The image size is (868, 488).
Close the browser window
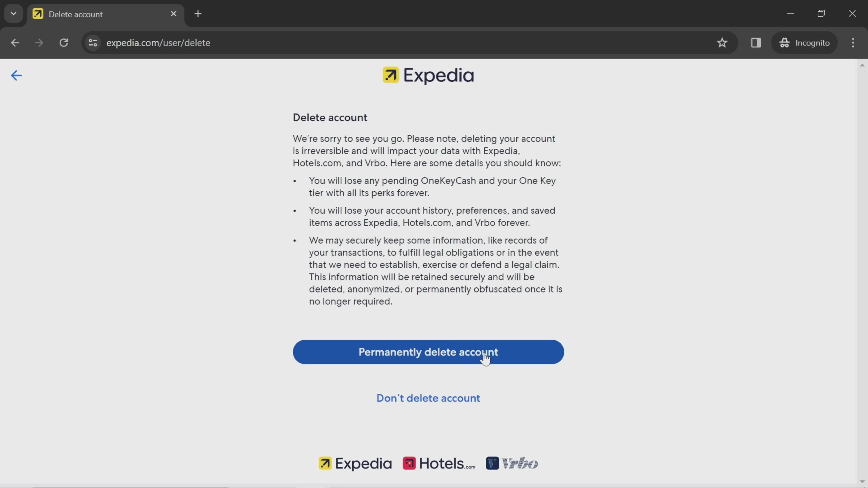pos(852,14)
